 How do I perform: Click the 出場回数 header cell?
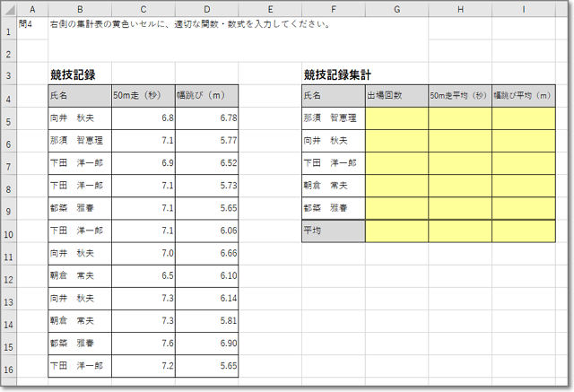[x=396, y=95]
